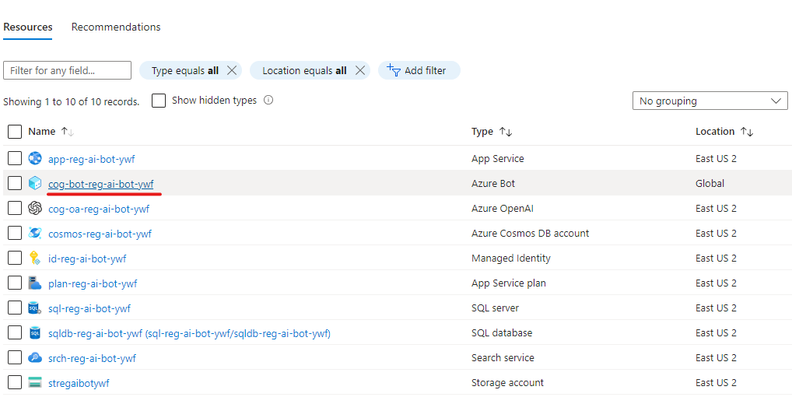Click the Cosmos DB icon beside cosmos-reg-ai-bot-ywf
This screenshot has width=792, height=419.
(x=35, y=233)
